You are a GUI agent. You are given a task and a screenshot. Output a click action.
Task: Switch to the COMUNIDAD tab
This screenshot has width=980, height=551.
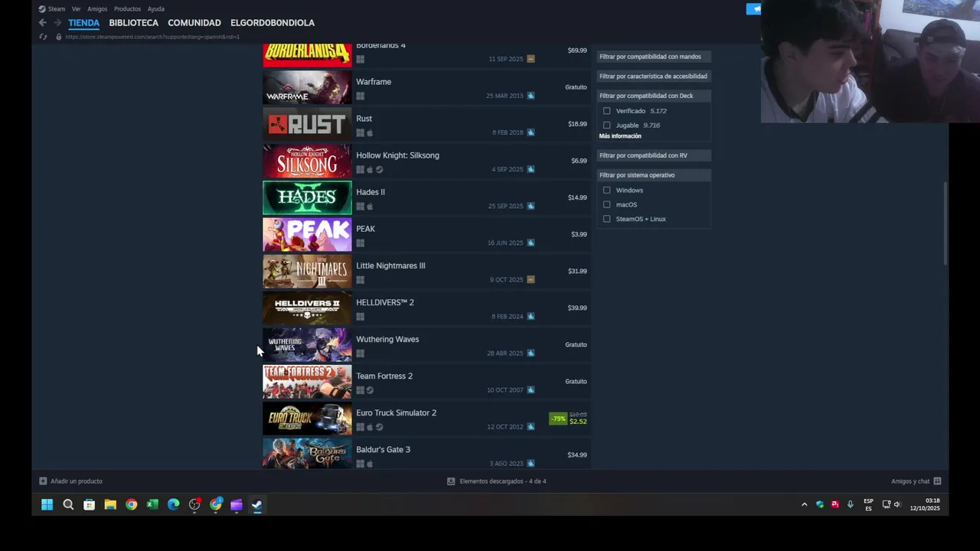point(194,23)
